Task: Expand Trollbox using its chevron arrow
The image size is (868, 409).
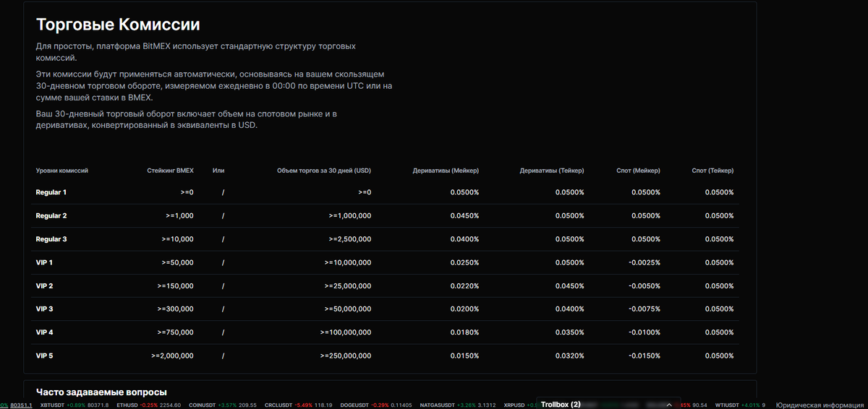Action: coord(669,405)
